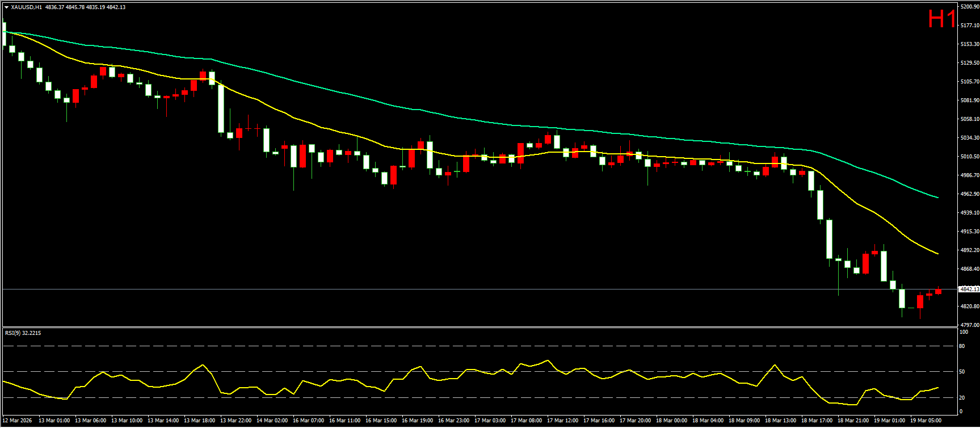Screen dimensions: 980x428
Task: Click the XAUUSD,H1 symbol label
Action: (26, 7)
